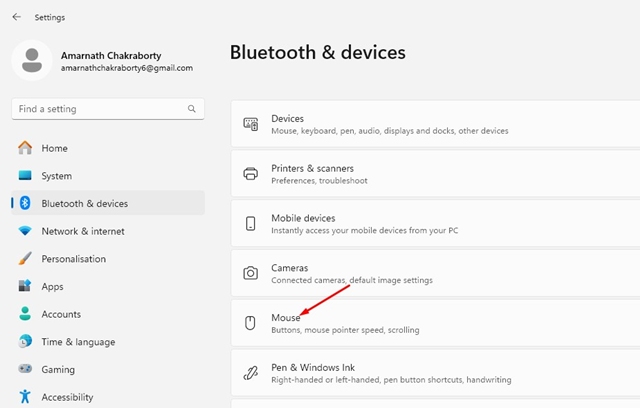The image size is (640, 408).
Task: Click the user profile avatar icon
Action: [31, 59]
